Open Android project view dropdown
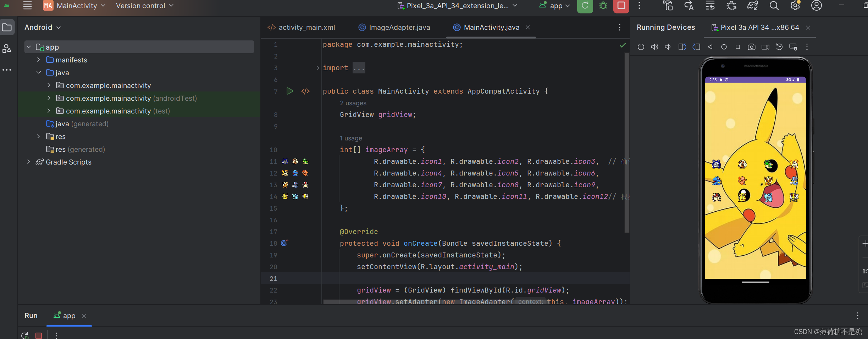The height and width of the screenshot is (339, 868). [43, 27]
